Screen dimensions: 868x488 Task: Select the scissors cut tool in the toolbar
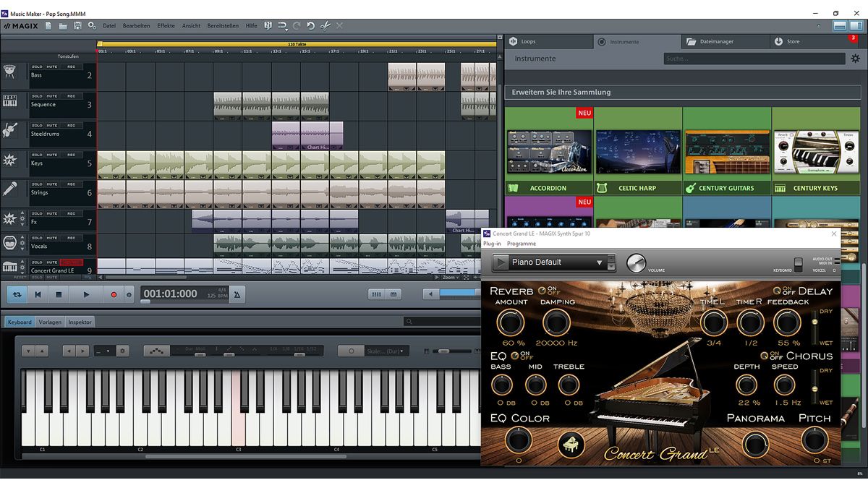pos(325,26)
